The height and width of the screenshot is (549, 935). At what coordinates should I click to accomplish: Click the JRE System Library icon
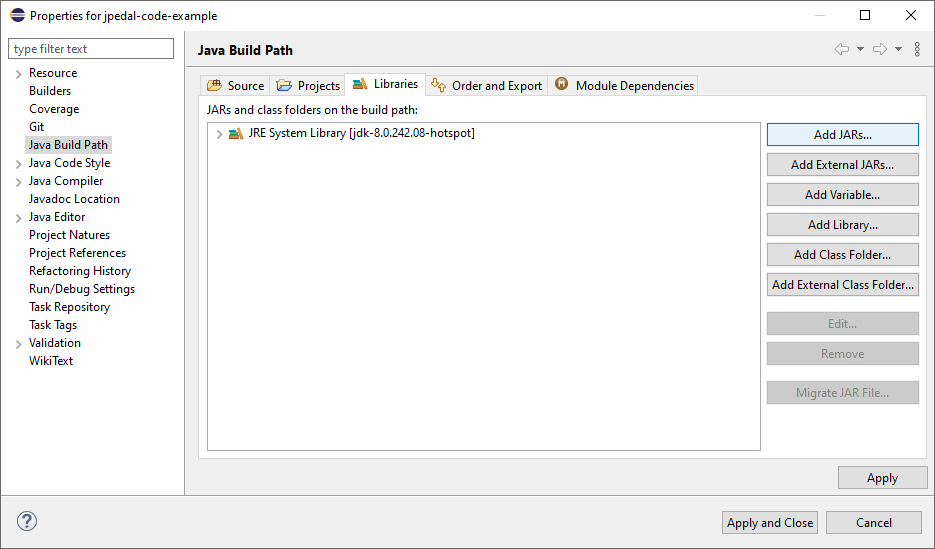point(236,133)
